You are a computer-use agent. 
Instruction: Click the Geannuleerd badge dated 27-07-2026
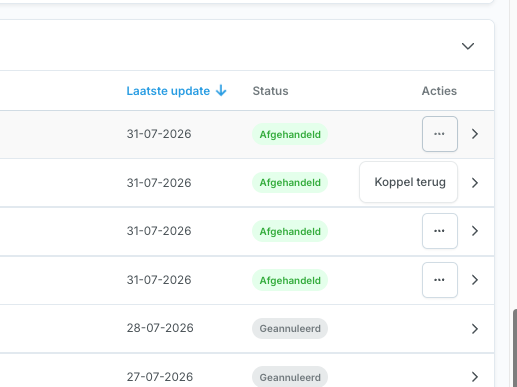pos(290,377)
